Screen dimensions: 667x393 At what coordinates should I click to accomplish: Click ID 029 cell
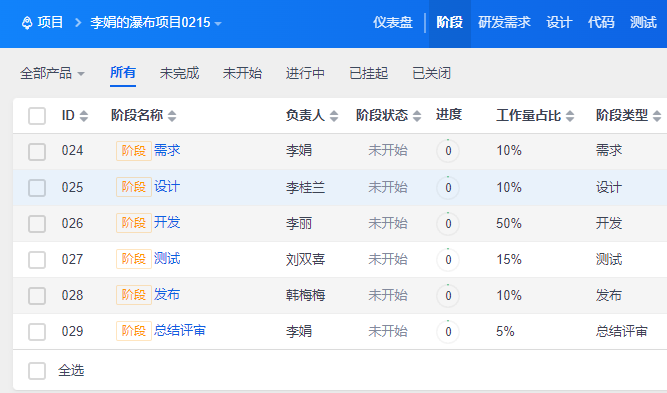72,332
